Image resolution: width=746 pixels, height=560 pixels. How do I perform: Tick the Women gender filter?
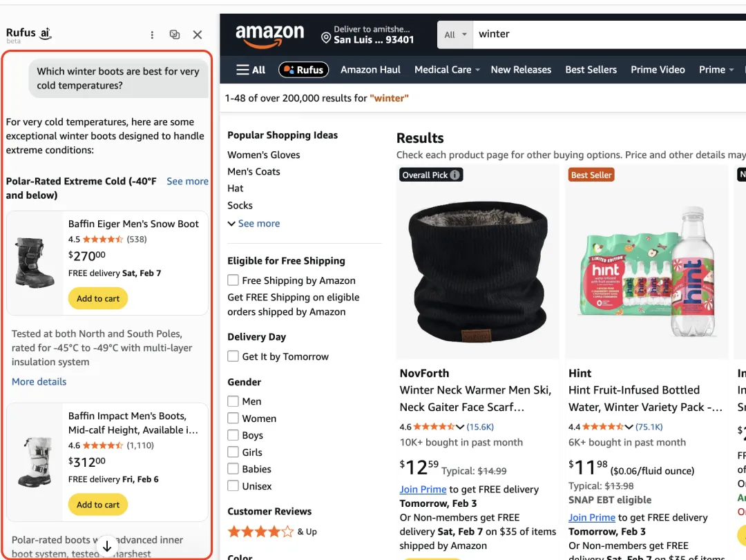233,418
